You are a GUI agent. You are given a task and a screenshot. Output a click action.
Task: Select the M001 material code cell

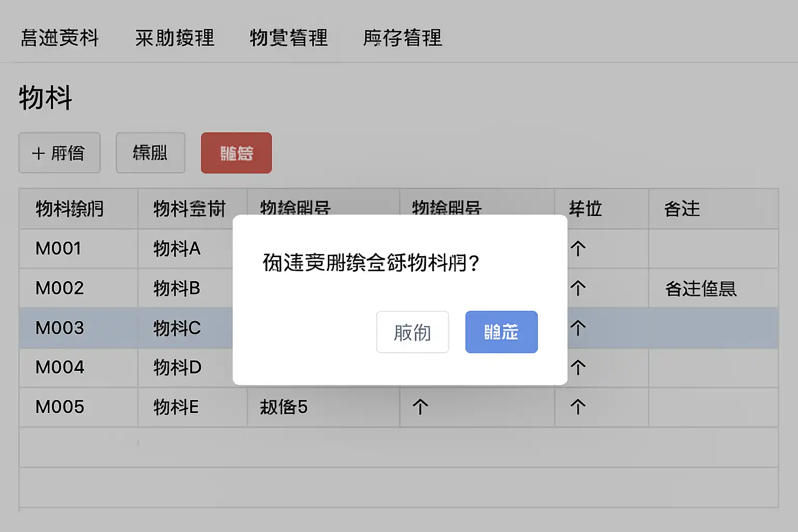pos(58,249)
